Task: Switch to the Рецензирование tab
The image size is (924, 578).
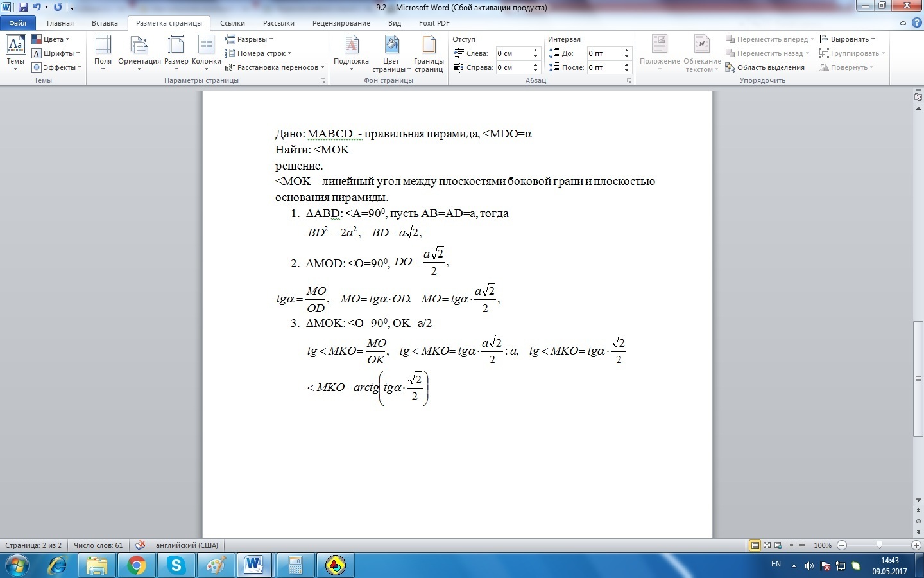Action: click(341, 23)
